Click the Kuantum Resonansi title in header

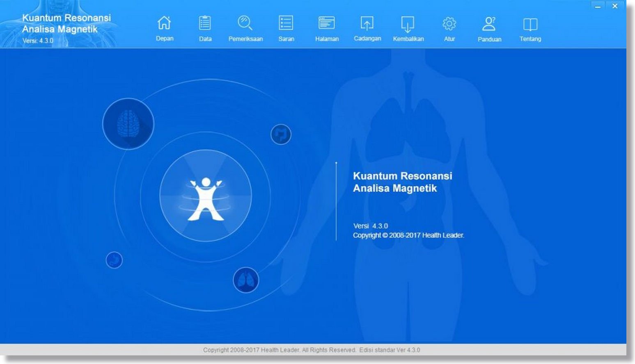[66, 18]
